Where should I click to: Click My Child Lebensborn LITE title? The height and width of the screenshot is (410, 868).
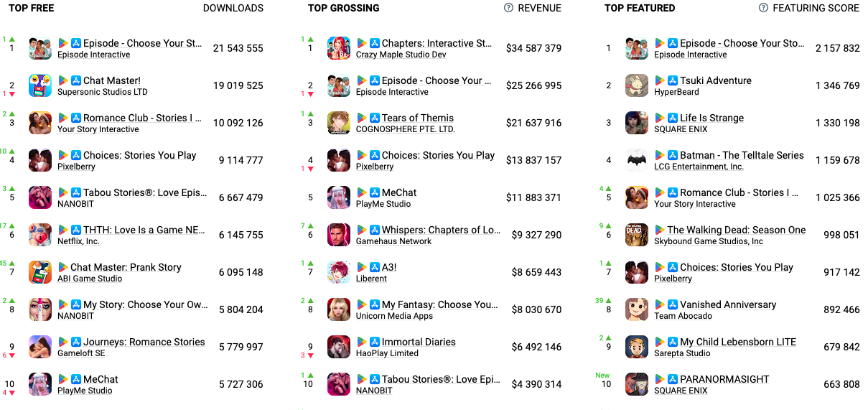(738, 342)
